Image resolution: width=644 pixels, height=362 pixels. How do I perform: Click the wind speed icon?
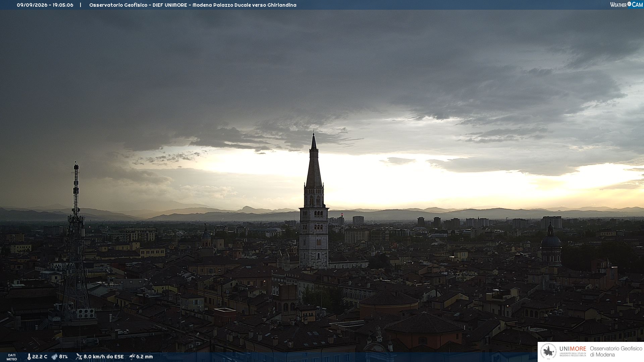pos(79,357)
